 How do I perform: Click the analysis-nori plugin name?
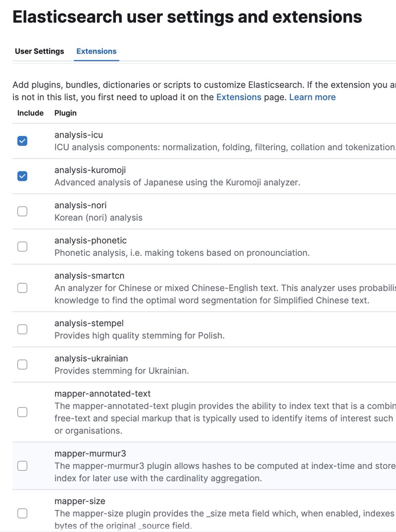pos(80,205)
